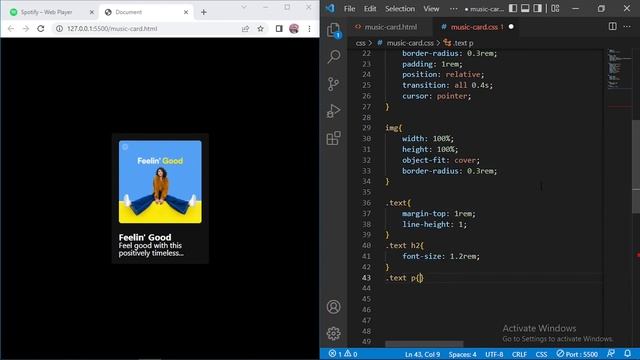
Task: Click line number 36 in the gutter
Action: point(367,203)
